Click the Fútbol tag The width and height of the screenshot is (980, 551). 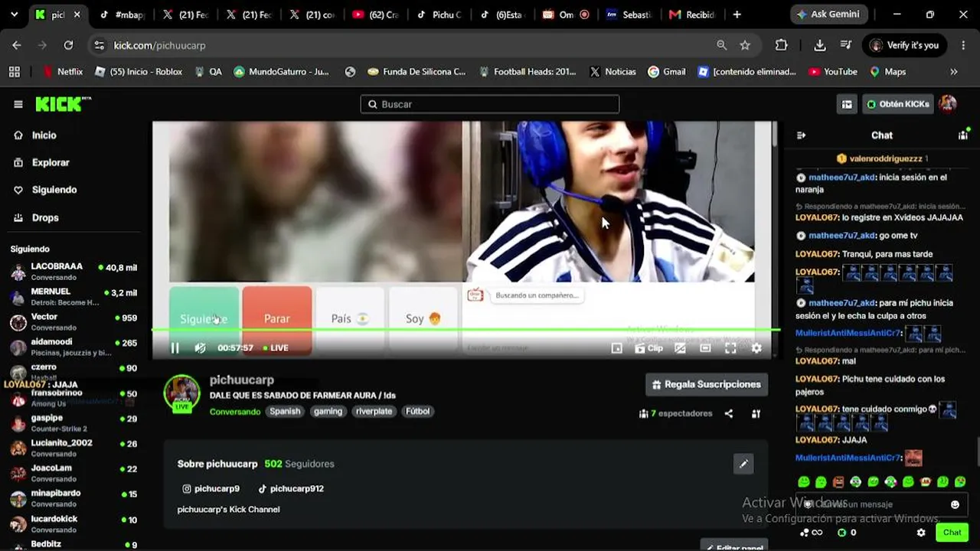(418, 412)
